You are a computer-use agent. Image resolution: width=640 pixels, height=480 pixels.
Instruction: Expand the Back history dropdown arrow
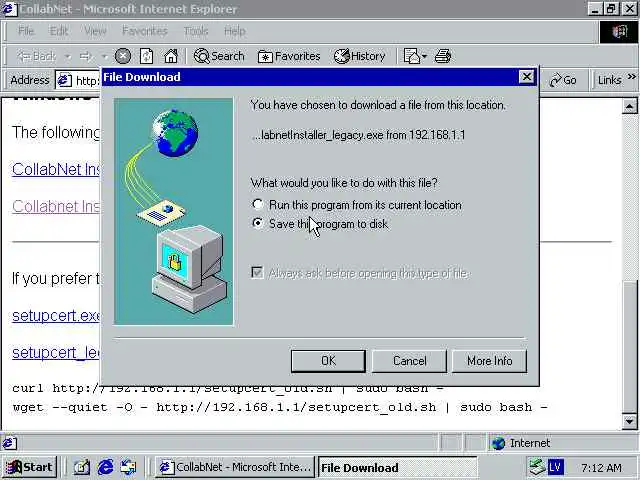[x=68, y=56]
